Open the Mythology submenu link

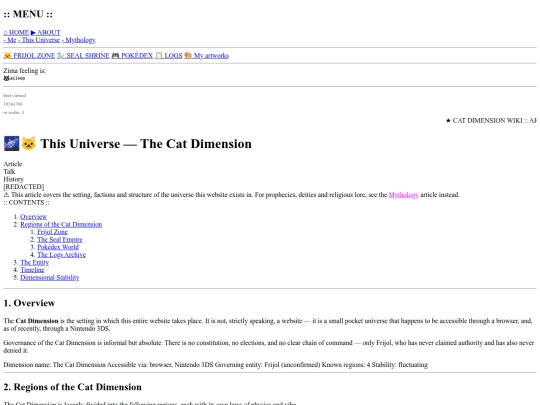tap(79, 40)
